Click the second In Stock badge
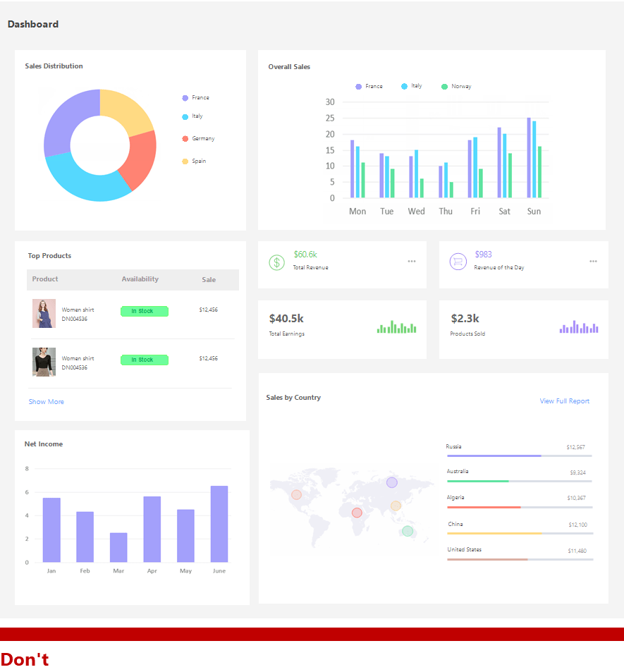 (x=145, y=360)
